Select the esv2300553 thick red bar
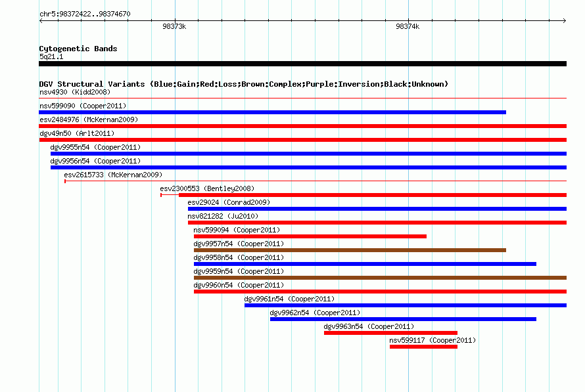This screenshot has height=392, width=585. 373,195
